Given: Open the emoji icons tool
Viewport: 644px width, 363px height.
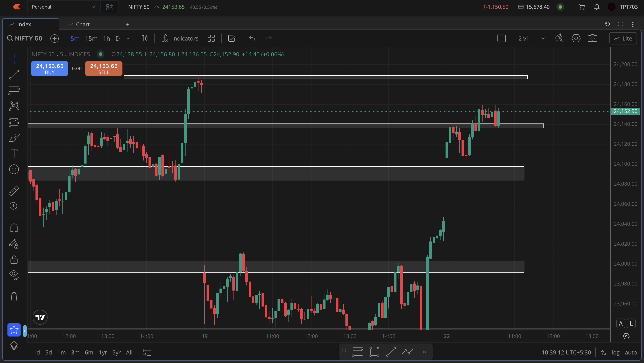Looking at the screenshot, I should 14,169.
